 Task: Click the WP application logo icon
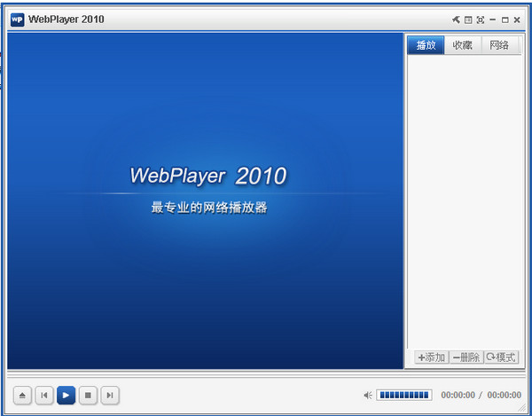tap(18, 20)
